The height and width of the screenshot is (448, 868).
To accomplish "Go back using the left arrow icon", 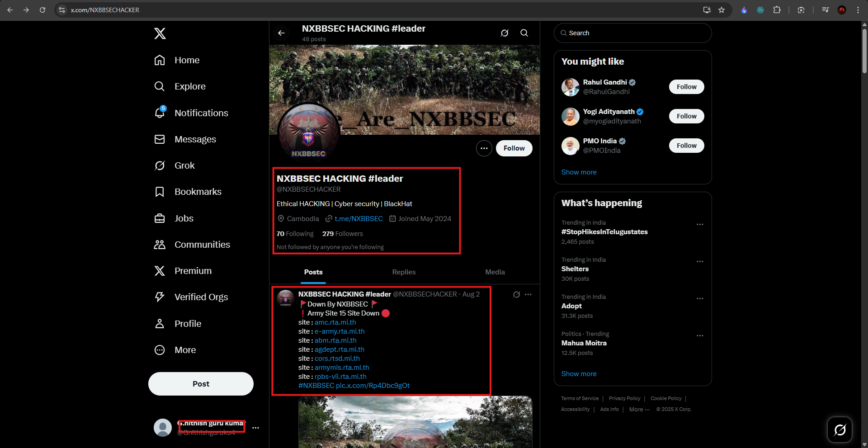I will (281, 33).
